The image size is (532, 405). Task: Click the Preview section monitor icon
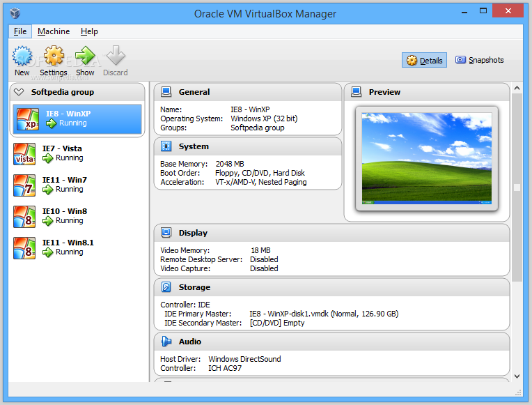(x=357, y=92)
